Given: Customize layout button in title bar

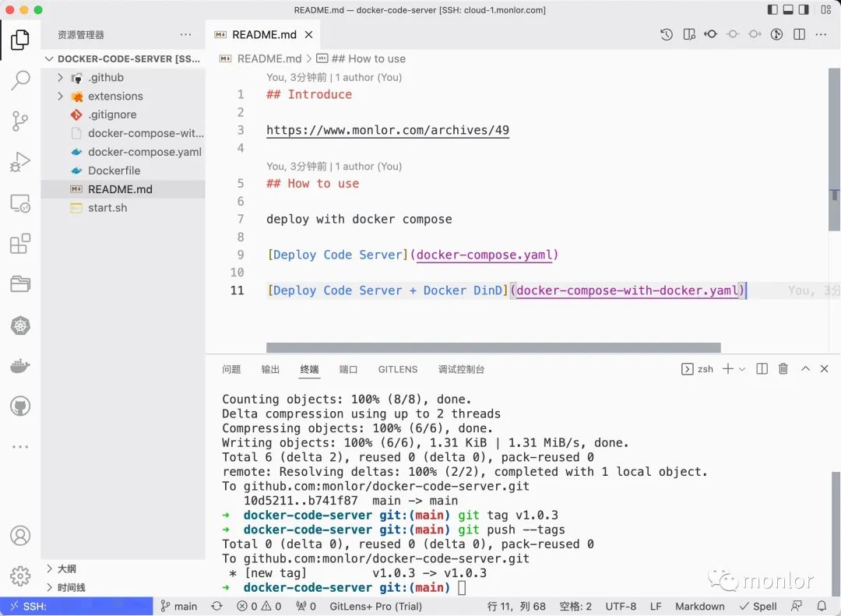Looking at the screenshot, I should click(825, 9).
